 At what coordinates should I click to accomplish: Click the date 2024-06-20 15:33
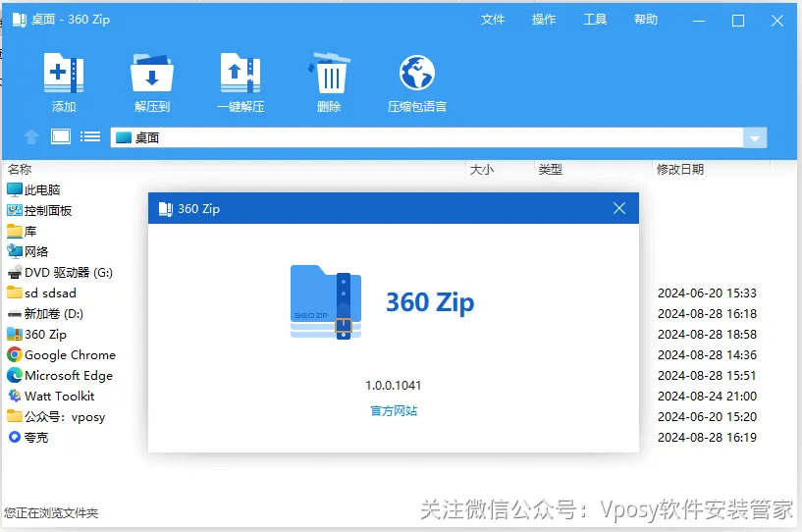pyautogui.click(x=707, y=293)
